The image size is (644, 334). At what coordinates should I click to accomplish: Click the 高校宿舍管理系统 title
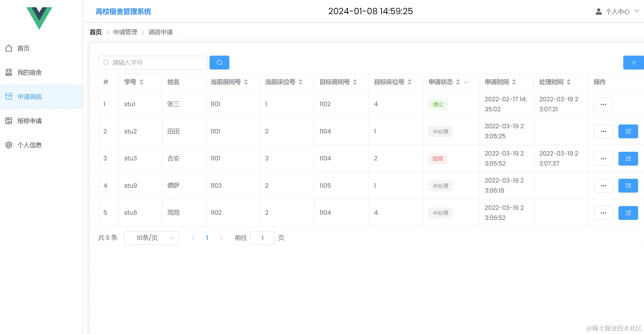click(x=123, y=12)
